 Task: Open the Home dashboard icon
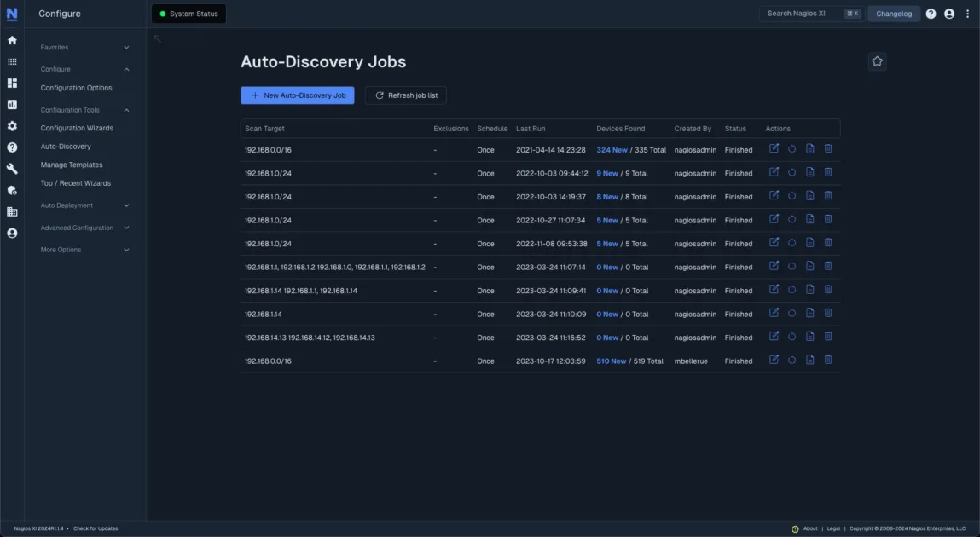pos(12,39)
